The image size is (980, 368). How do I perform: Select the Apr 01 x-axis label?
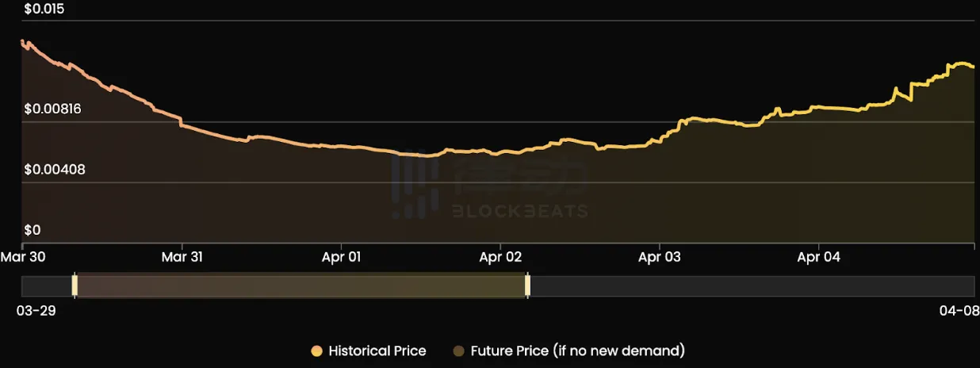343,257
